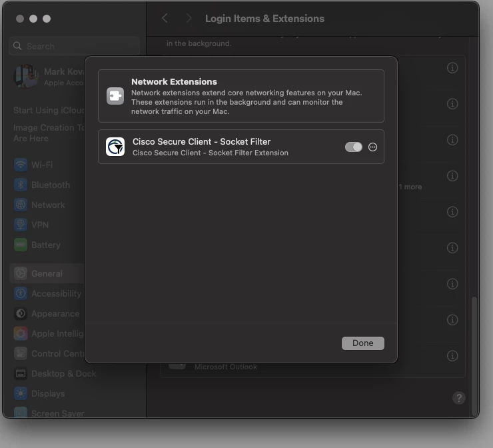
Task: Click the Search field in the sidebar
Action: point(75,46)
